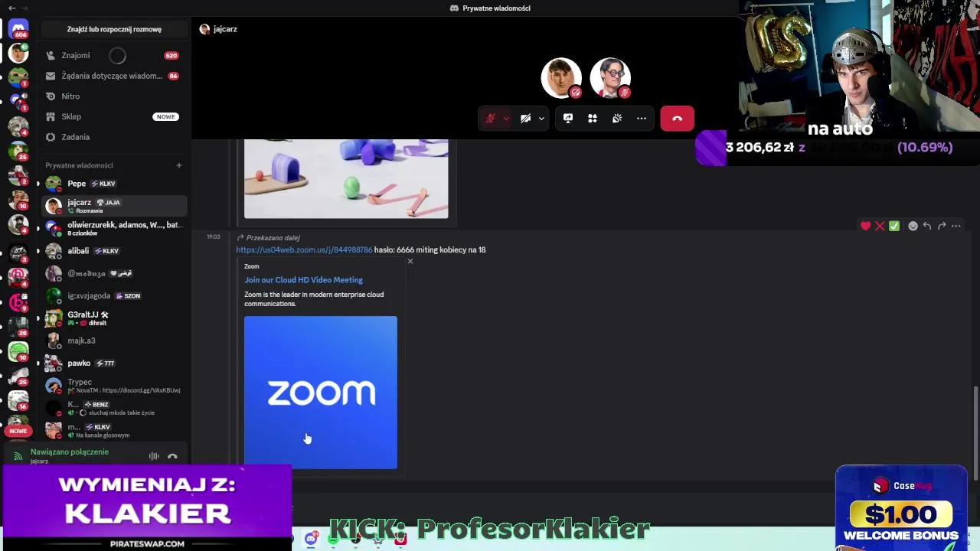Click Join our Cloud HD Video Meeting
Screen dimensions: 980x551
pyautogui.click(x=303, y=280)
